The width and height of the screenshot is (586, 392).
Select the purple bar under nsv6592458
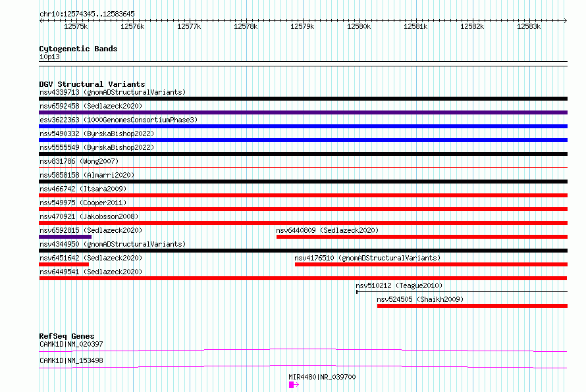pos(303,112)
